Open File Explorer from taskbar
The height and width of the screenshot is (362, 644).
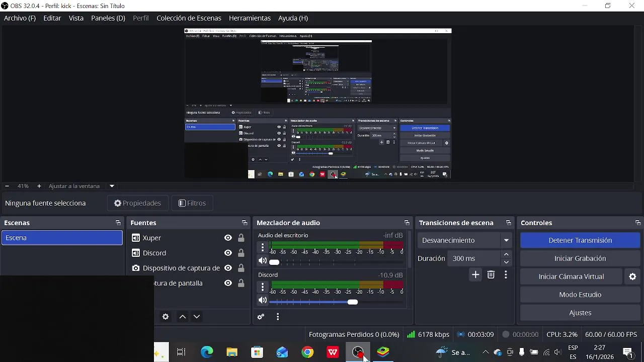click(x=232, y=352)
